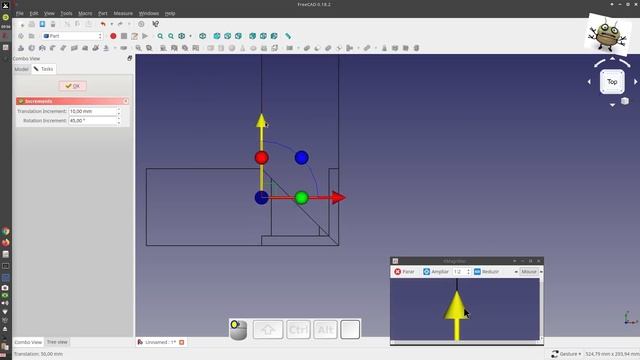The width and height of the screenshot is (640, 360).
Task: Select the rear view cube icon
Action: click(253, 36)
